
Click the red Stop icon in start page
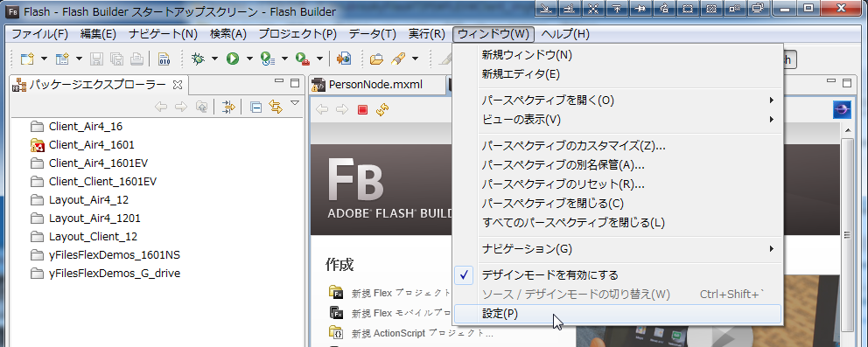(362, 109)
